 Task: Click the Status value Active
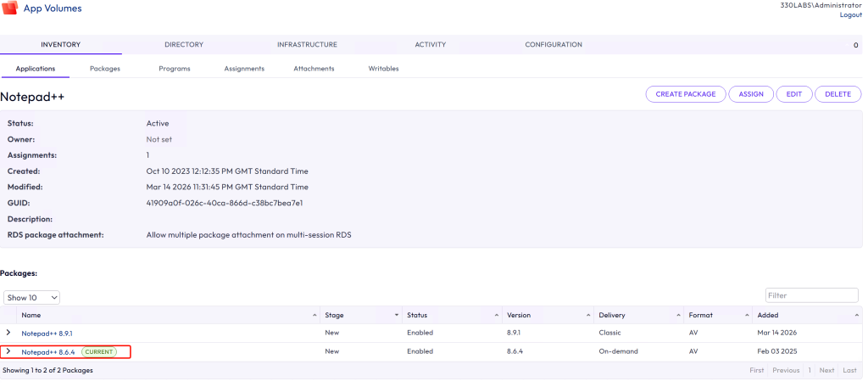(158, 123)
